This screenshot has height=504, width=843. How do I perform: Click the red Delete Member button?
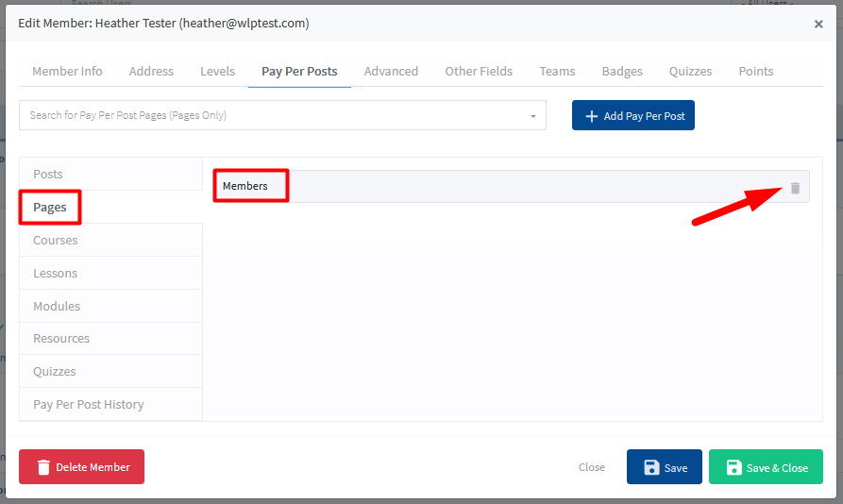pos(82,467)
